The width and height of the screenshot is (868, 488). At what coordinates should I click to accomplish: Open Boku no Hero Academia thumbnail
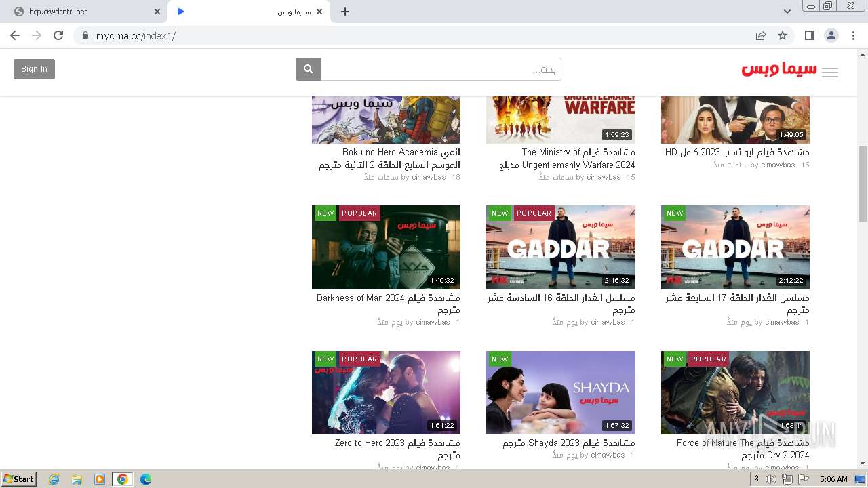pos(386,120)
